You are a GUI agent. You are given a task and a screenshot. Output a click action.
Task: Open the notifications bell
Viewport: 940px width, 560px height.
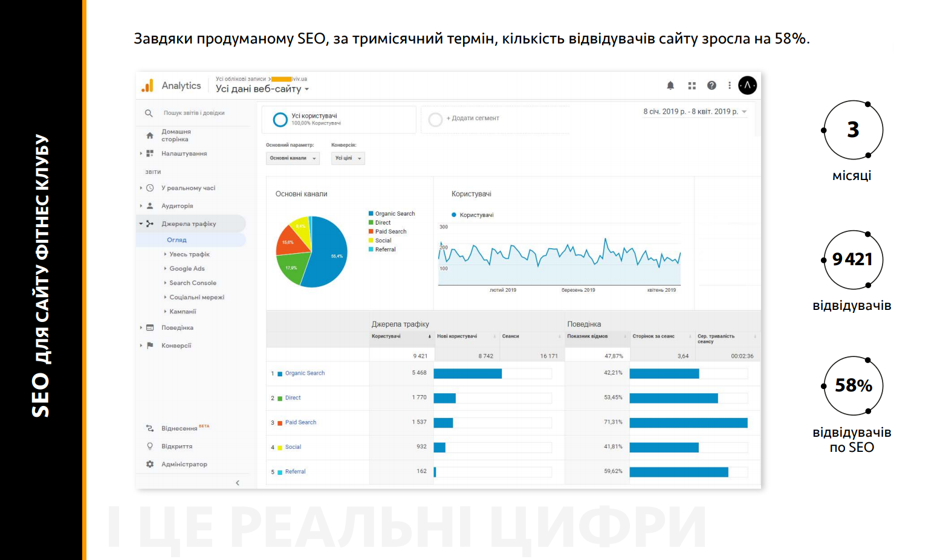[670, 86]
